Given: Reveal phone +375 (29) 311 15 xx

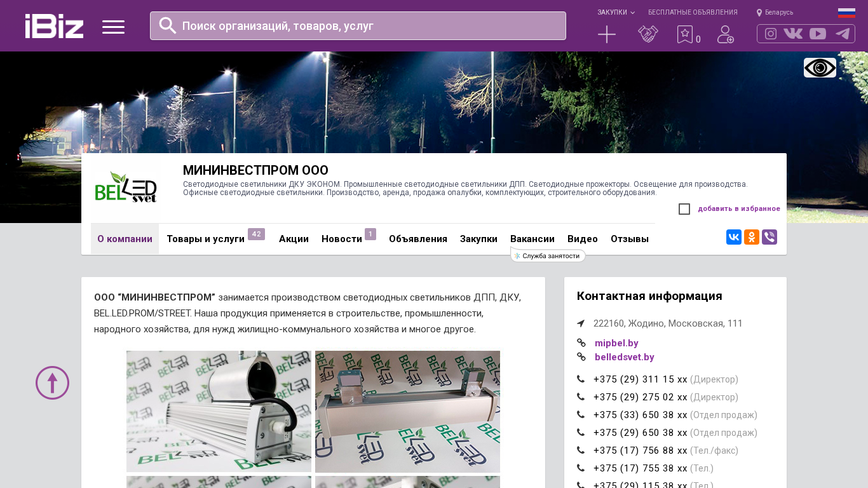Looking at the screenshot, I should (x=641, y=379).
